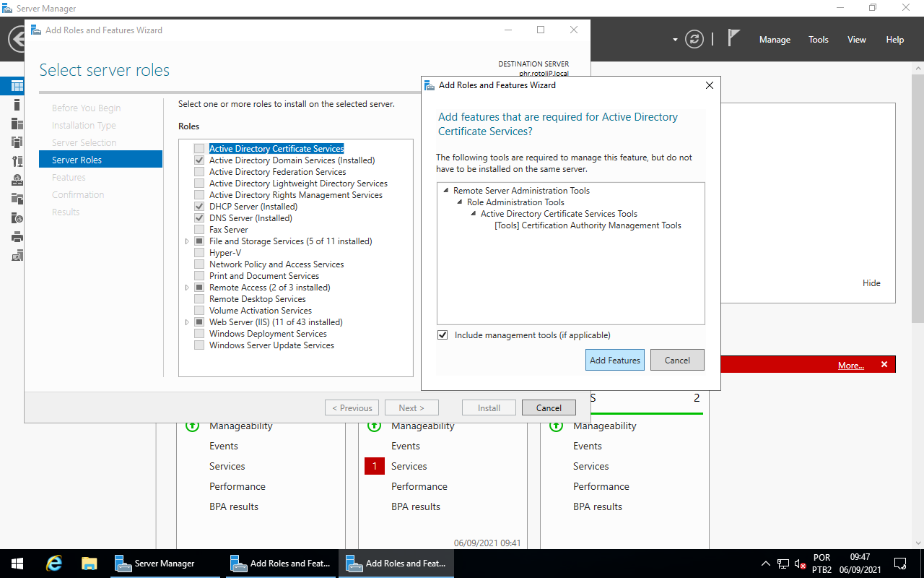Image resolution: width=924 pixels, height=578 pixels.
Task: Launch Internet Explorer from the taskbar
Action: click(x=53, y=563)
